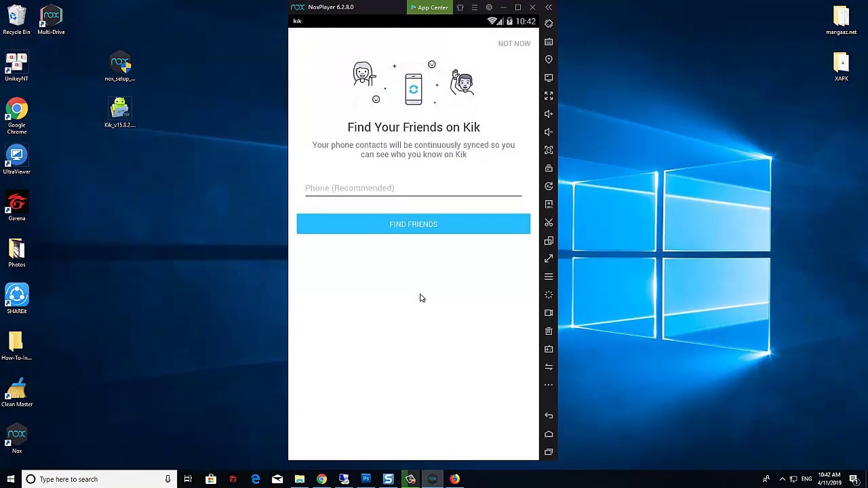Click the Android home icon
Viewport: 868px width, 488px height.
pyautogui.click(x=549, y=434)
